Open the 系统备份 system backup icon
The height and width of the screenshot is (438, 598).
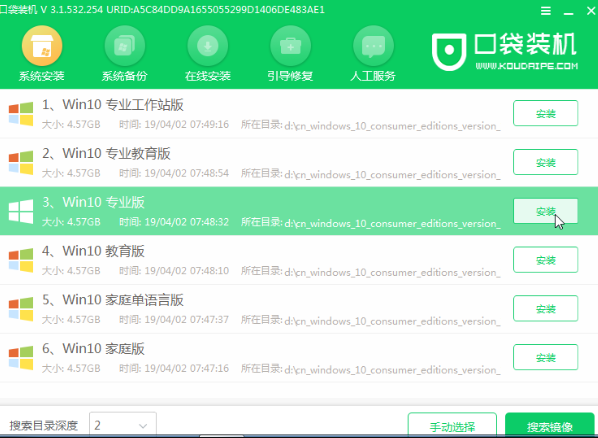[125, 46]
